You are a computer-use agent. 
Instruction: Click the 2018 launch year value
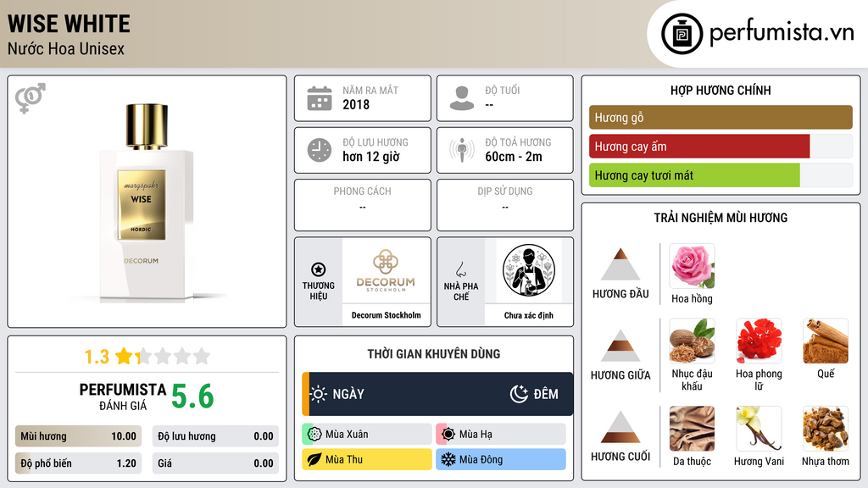pyautogui.click(x=356, y=104)
